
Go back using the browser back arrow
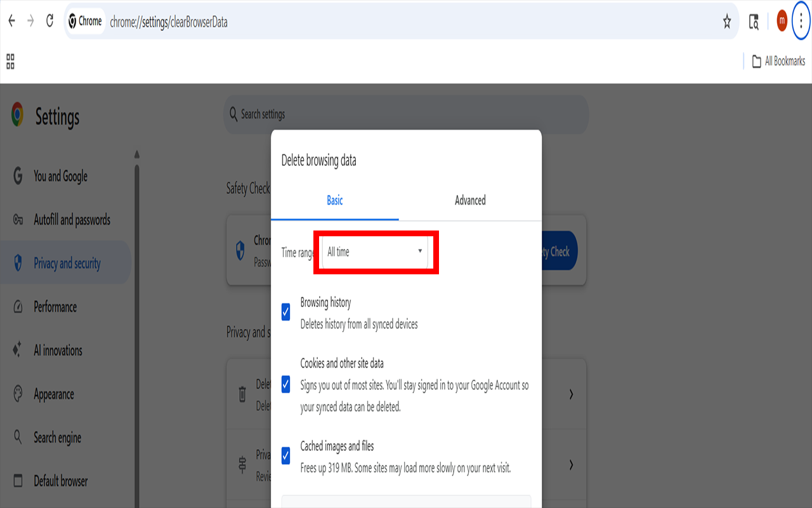11,21
